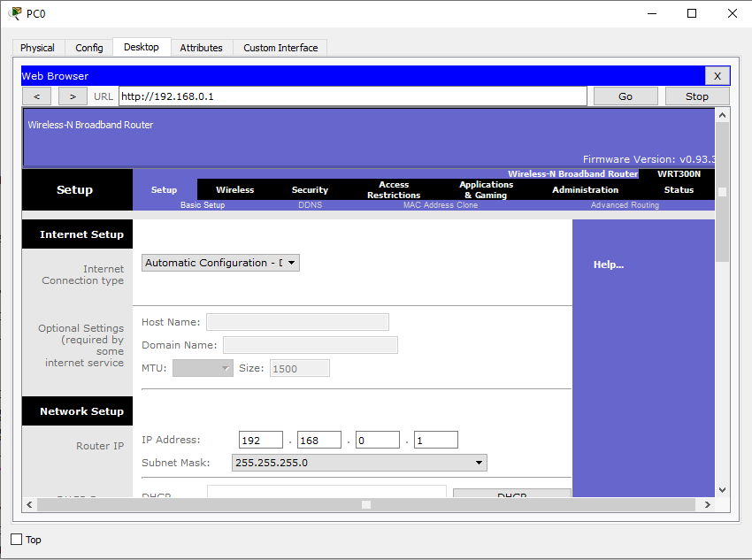
Task: Open the DDNS submenu link
Action: coord(311,205)
